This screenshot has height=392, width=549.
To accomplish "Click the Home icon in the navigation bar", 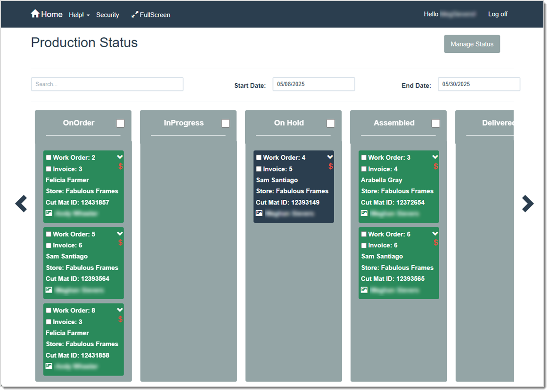I will click(x=35, y=13).
